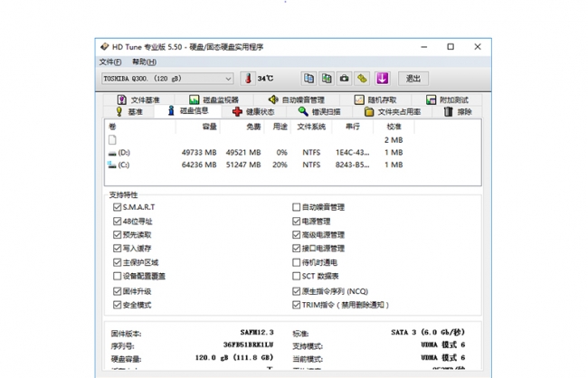The height and width of the screenshot is (378, 588).
Task: Click the 51247 MB free space cell
Action: pos(243,165)
